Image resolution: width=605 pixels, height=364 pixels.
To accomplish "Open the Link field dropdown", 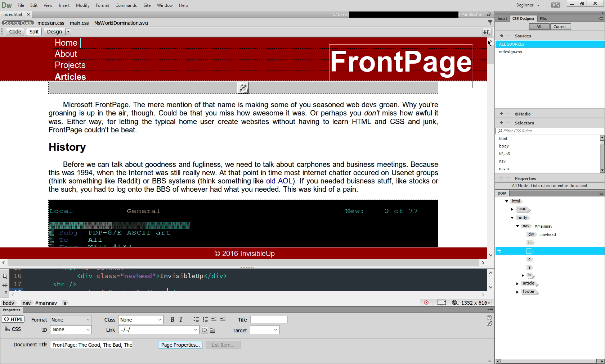I will tap(196, 329).
